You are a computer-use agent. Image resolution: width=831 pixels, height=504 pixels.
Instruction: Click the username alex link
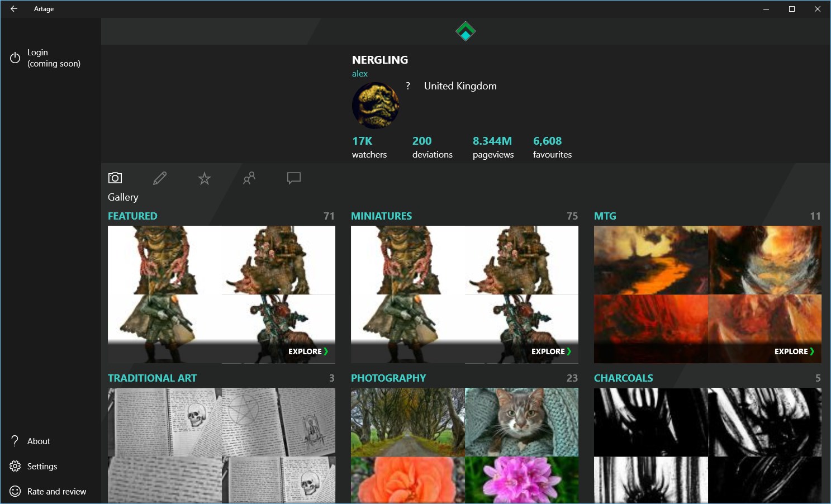tap(359, 73)
